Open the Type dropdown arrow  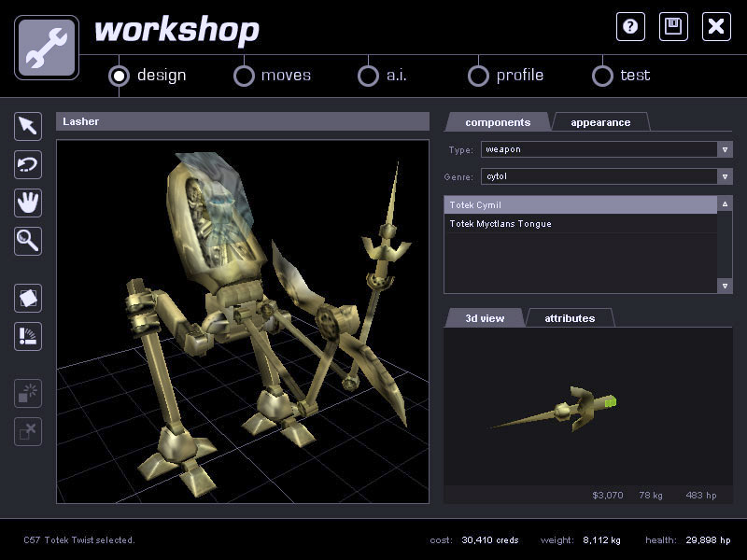coord(725,149)
